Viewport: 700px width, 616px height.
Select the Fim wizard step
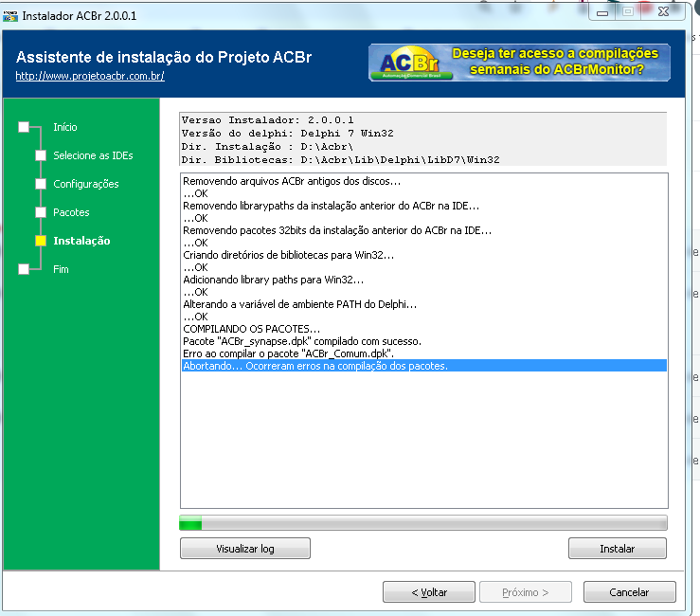pyautogui.click(x=61, y=269)
